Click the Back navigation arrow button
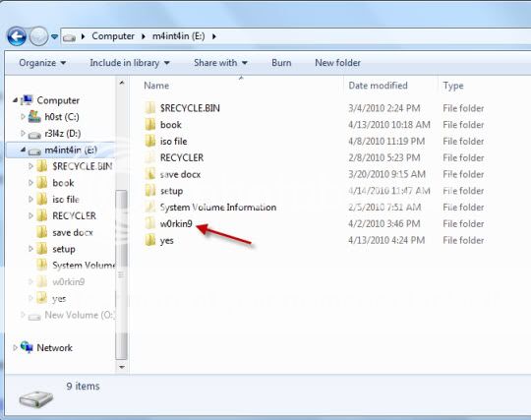 click(17, 36)
